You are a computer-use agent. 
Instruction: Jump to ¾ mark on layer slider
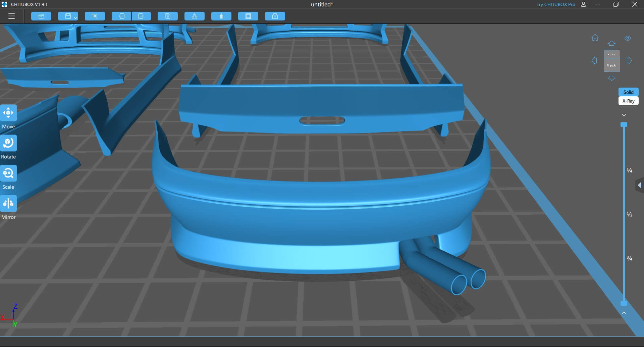coord(630,258)
